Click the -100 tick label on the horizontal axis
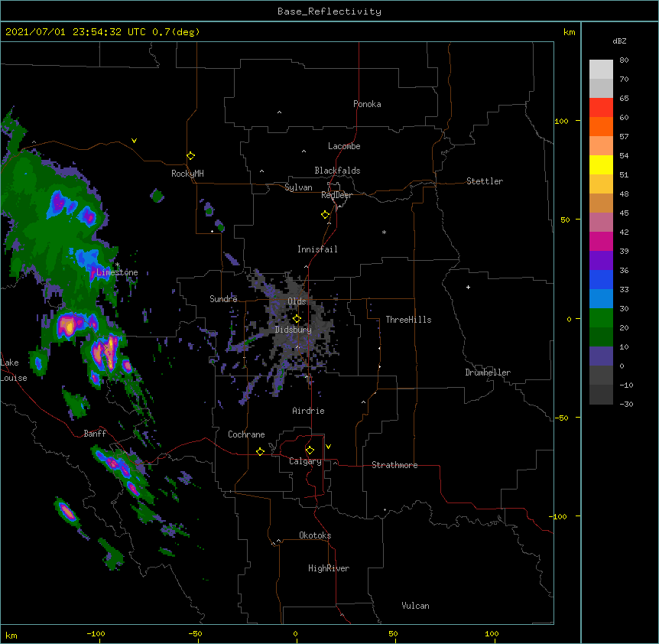This screenshot has width=659, height=644. [x=96, y=633]
